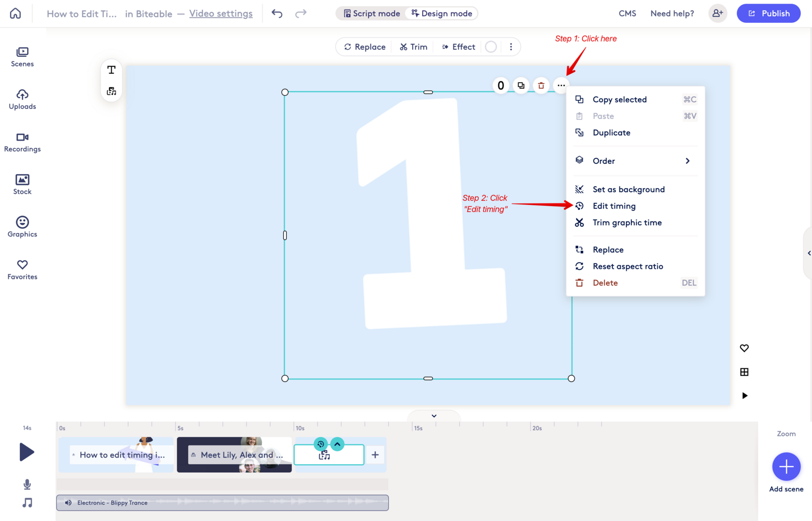
Task: Click the project title 'How to Edit Ti...'
Action: (x=82, y=14)
